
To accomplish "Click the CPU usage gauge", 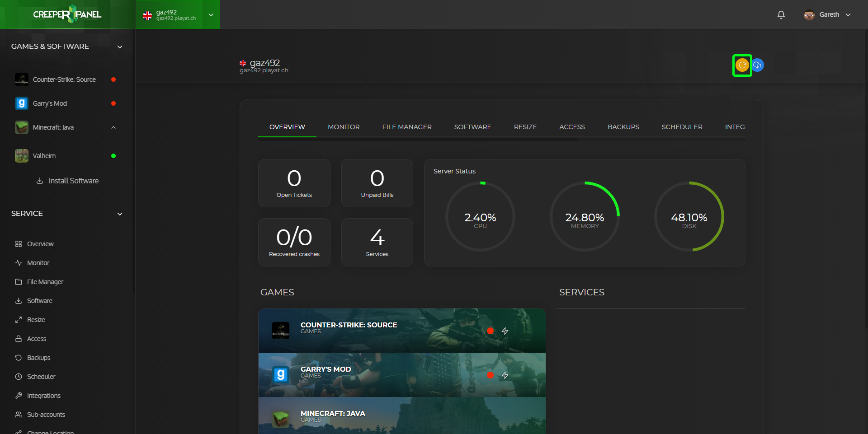I will tap(480, 216).
